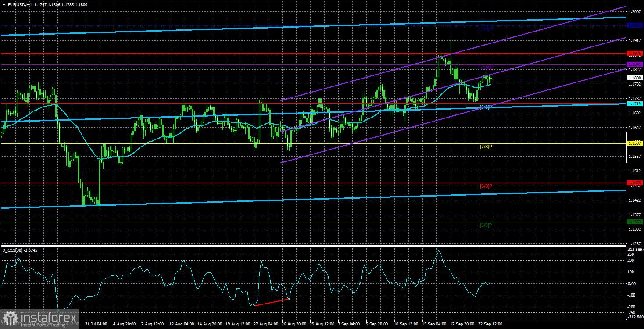Click the cyan 1.1719 price level tag
This screenshot has width=644, height=329.
pyautogui.click(x=635, y=104)
